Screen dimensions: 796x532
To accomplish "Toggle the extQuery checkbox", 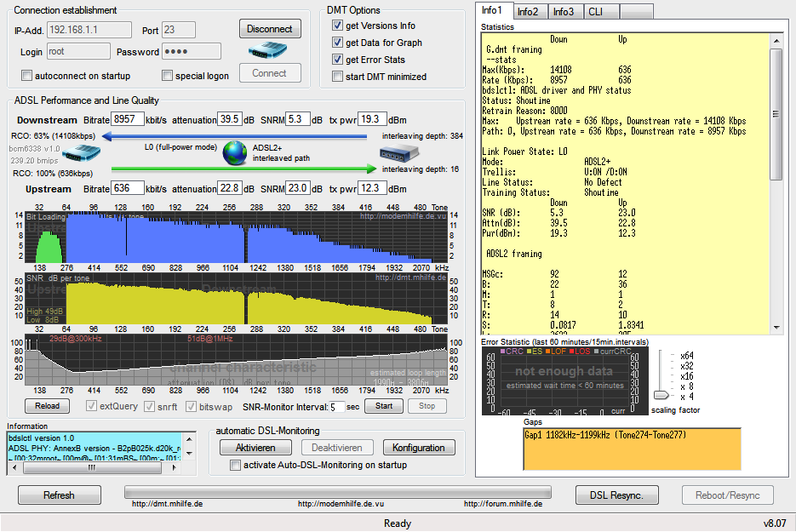I will tap(91, 406).
